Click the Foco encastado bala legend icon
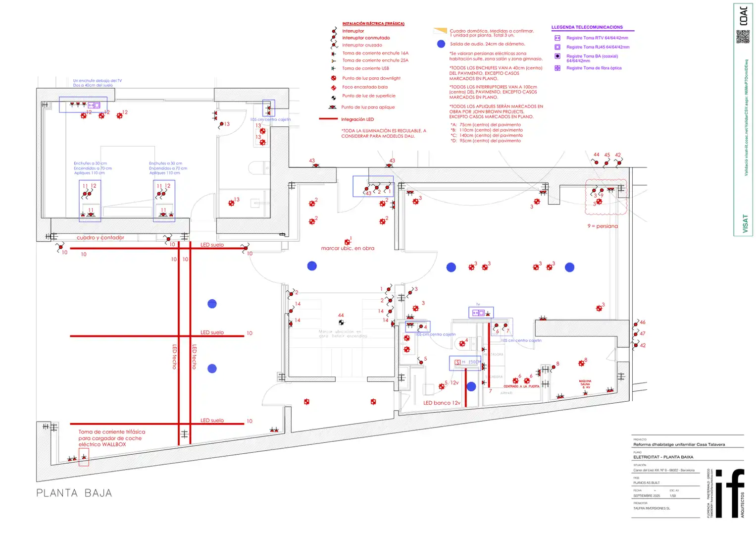 point(334,88)
